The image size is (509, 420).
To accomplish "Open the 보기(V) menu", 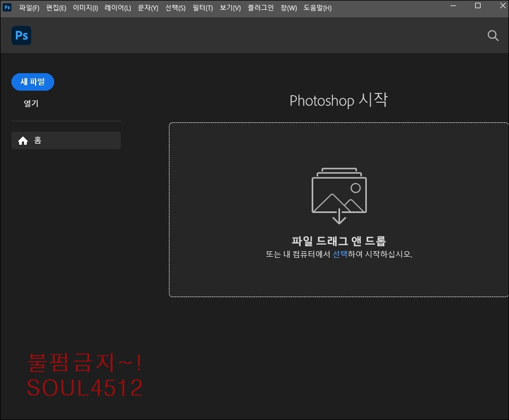I will (230, 8).
